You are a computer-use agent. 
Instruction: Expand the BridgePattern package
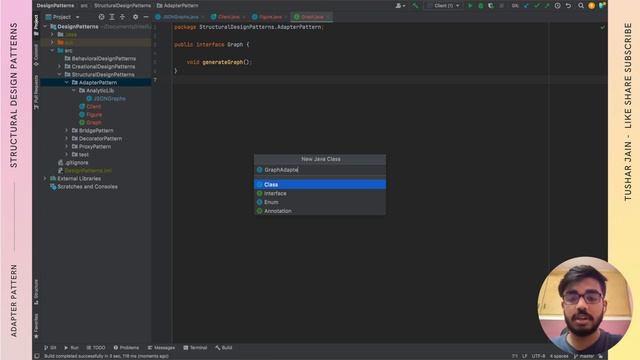tap(67, 131)
